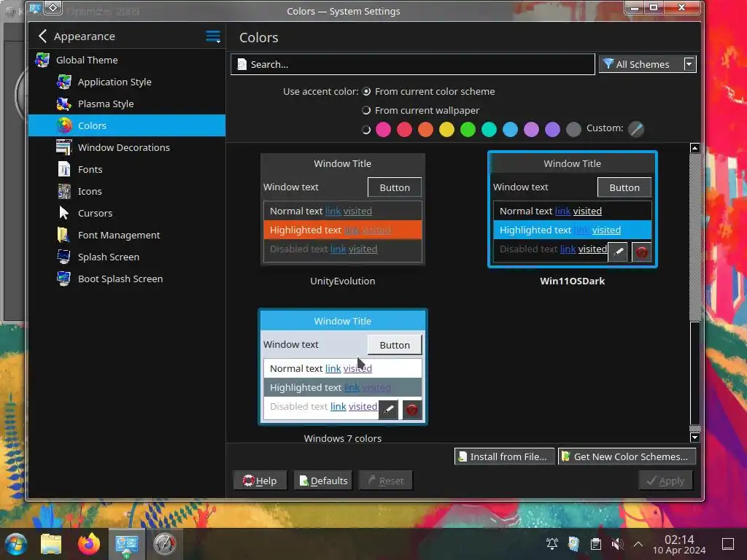Image resolution: width=747 pixels, height=560 pixels.
Task: Pick the lavender accent color
Action: 531,129
